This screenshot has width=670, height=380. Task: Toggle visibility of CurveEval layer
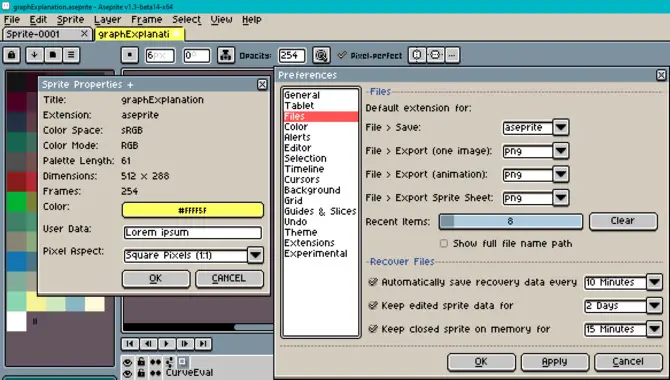(x=127, y=373)
